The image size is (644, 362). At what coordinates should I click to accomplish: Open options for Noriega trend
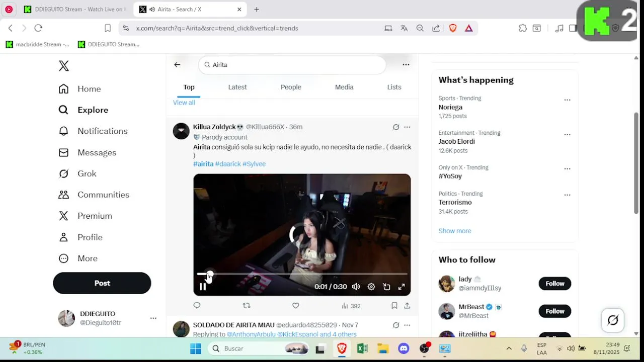[x=567, y=100]
